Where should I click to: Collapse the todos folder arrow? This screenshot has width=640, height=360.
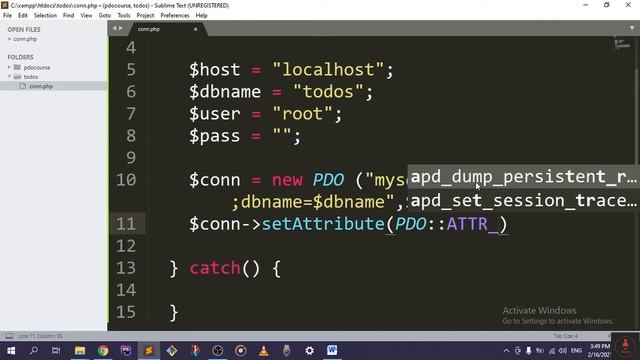tap(9, 76)
